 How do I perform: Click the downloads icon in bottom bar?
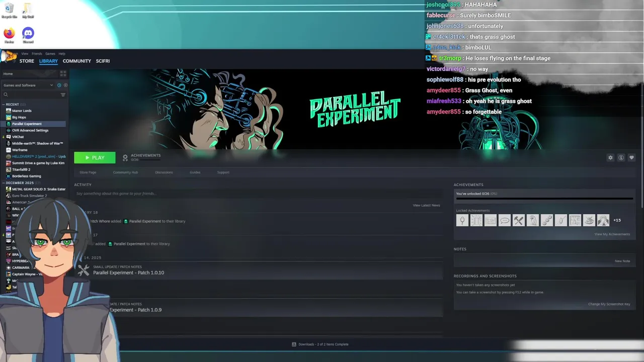click(294, 344)
